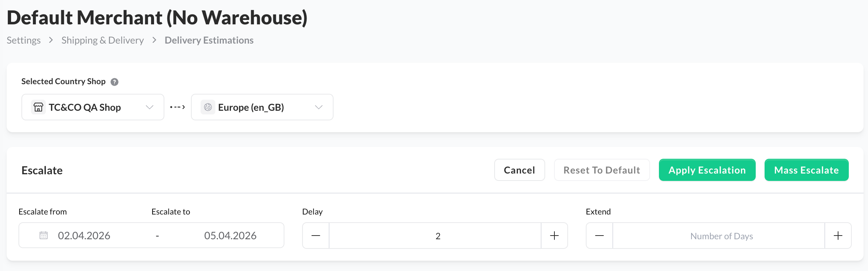Cancel the escalation
Image resolution: width=868 pixels, height=271 pixels.
pos(519,170)
